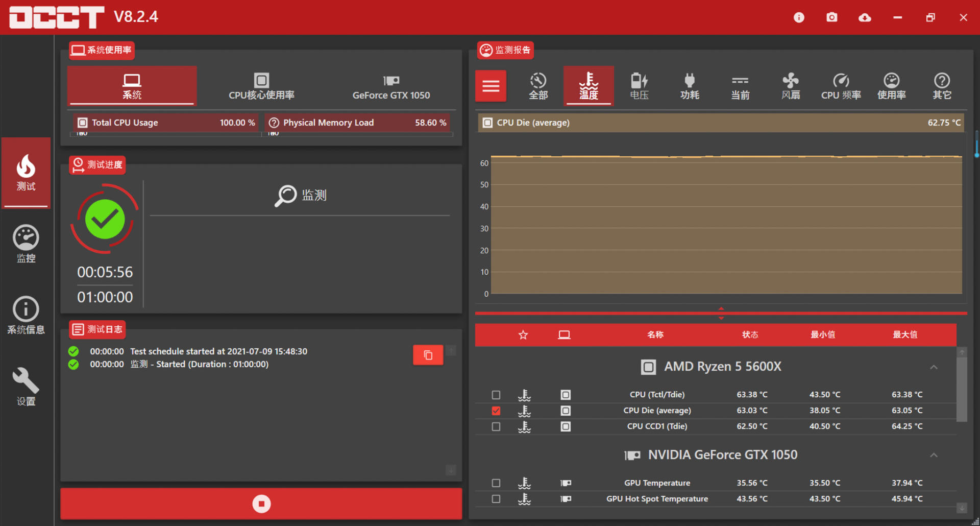The image size is (980, 526).
Task: Uncheck CPU Die (average) graph checkbox
Action: click(x=496, y=411)
